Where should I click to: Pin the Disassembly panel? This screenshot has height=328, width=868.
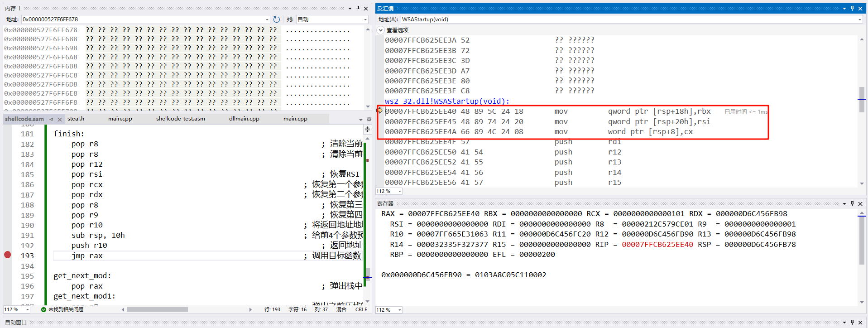852,8
